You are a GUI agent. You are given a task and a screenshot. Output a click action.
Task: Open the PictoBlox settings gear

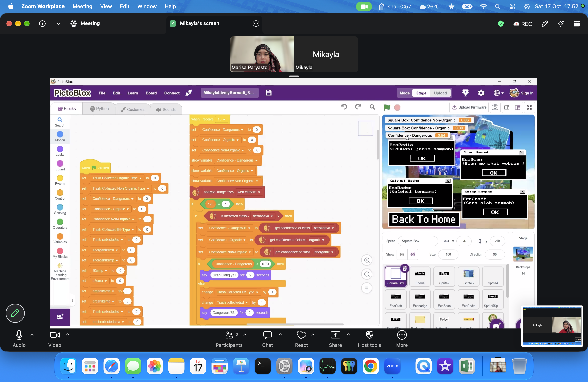tap(481, 93)
